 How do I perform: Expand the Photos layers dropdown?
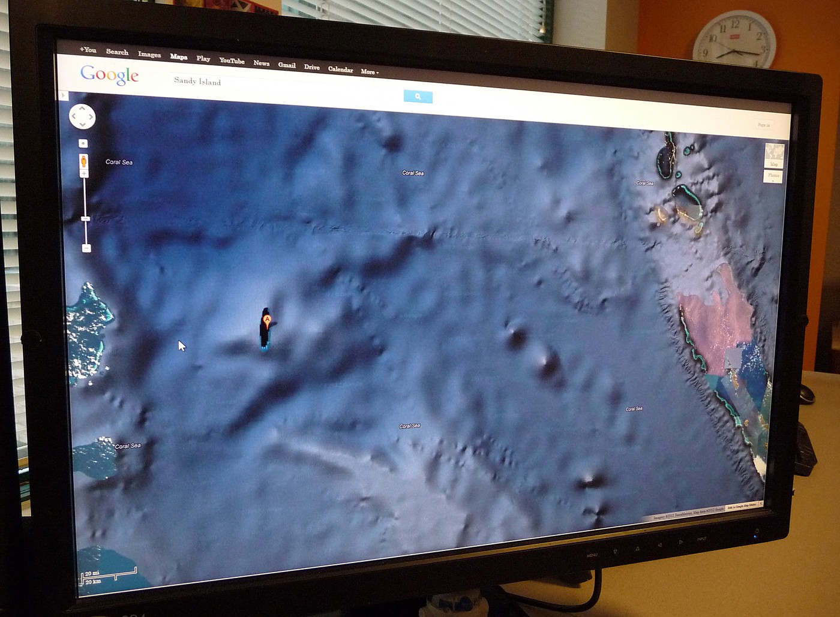pos(773,176)
